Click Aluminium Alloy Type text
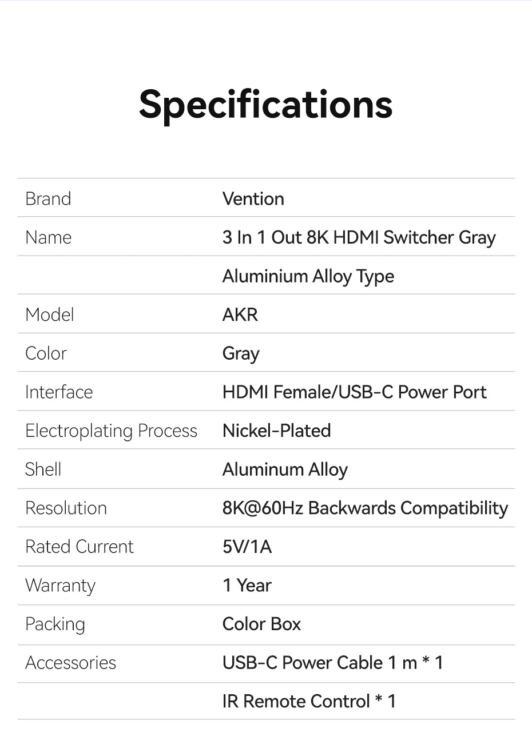This screenshot has width=532, height=756. [x=308, y=277]
